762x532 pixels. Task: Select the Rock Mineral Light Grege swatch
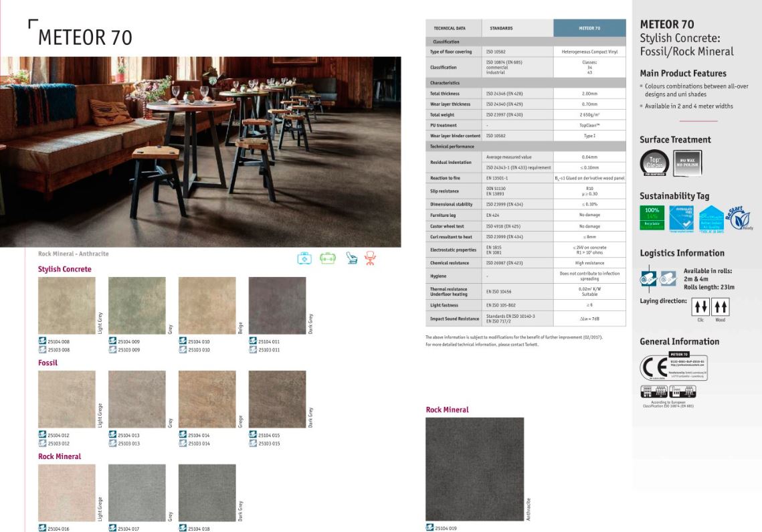coord(67,493)
